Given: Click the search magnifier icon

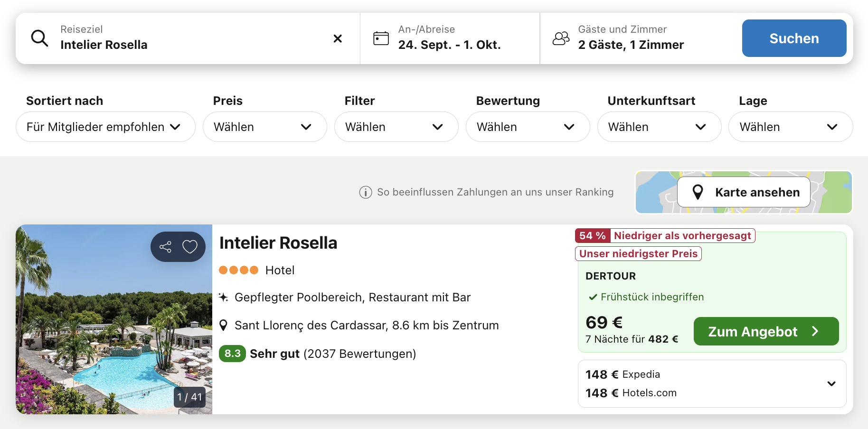Looking at the screenshot, I should (39, 38).
